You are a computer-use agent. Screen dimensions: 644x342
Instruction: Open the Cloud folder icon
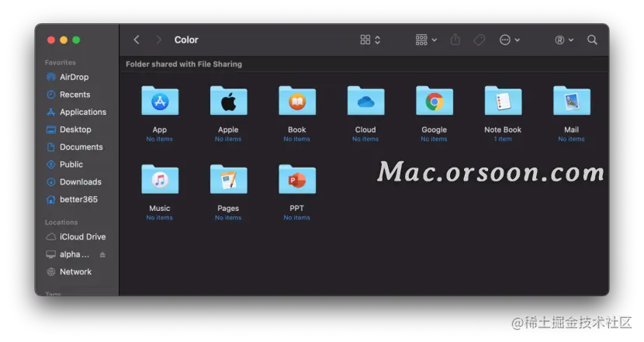coord(365,101)
